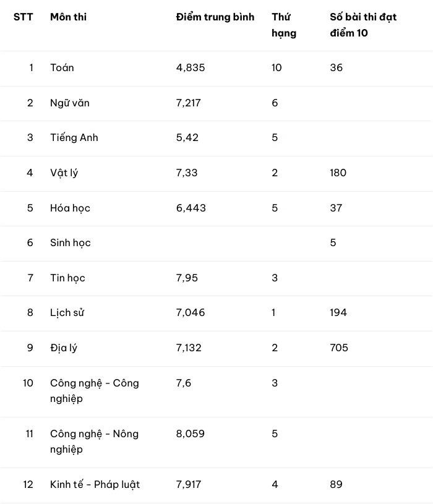Select 'Công nghệ - Công nghiệp' subject cell

click(x=95, y=391)
